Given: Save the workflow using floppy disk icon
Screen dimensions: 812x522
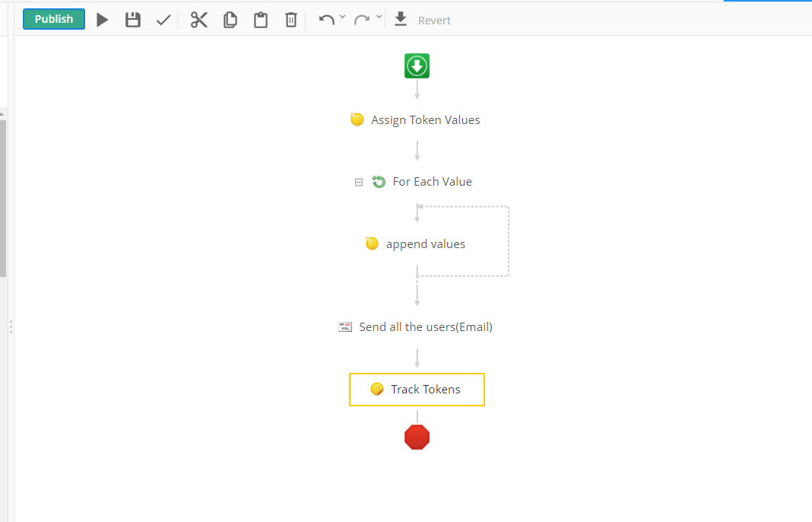Looking at the screenshot, I should 133,20.
